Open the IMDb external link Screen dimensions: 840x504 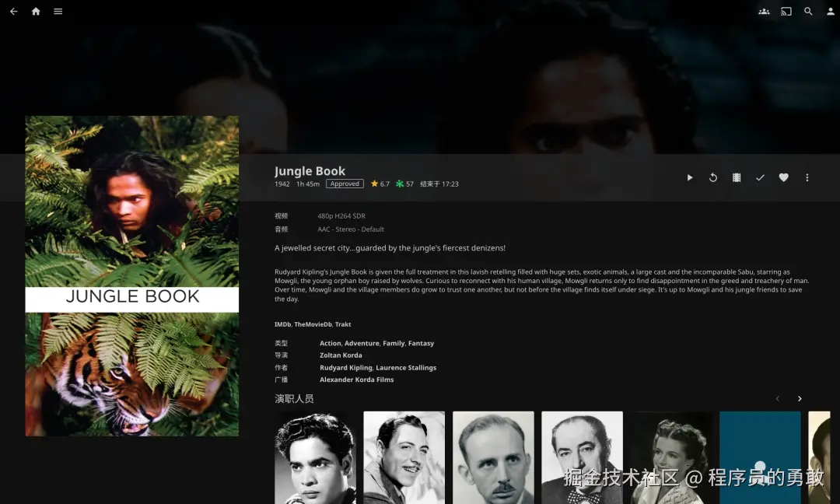282,324
